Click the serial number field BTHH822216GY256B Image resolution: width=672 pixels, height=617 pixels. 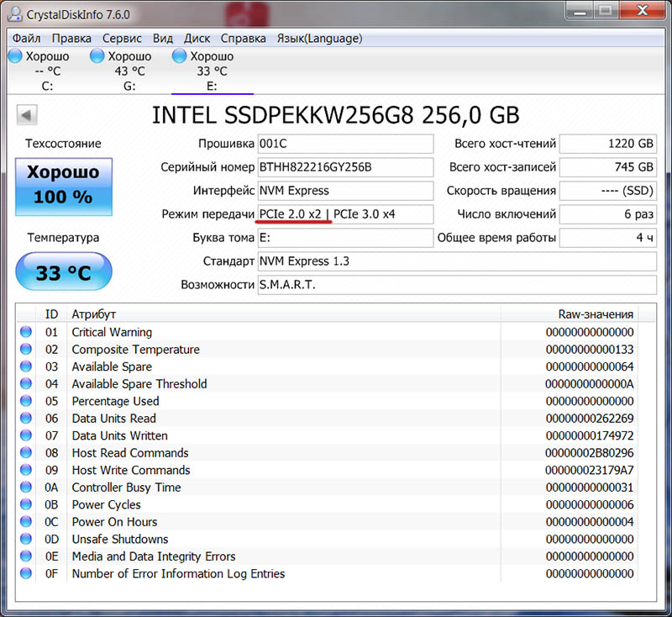[345, 167]
